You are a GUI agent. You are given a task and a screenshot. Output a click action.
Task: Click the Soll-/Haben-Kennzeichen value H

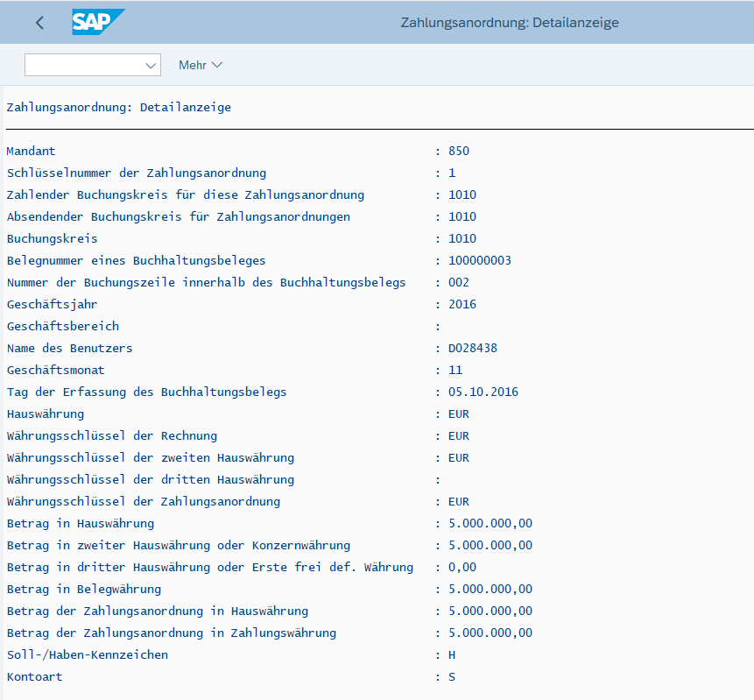click(452, 654)
